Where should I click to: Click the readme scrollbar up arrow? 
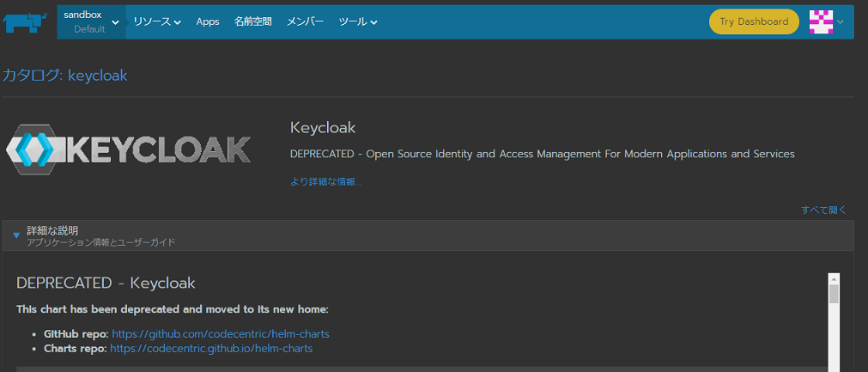833,279
